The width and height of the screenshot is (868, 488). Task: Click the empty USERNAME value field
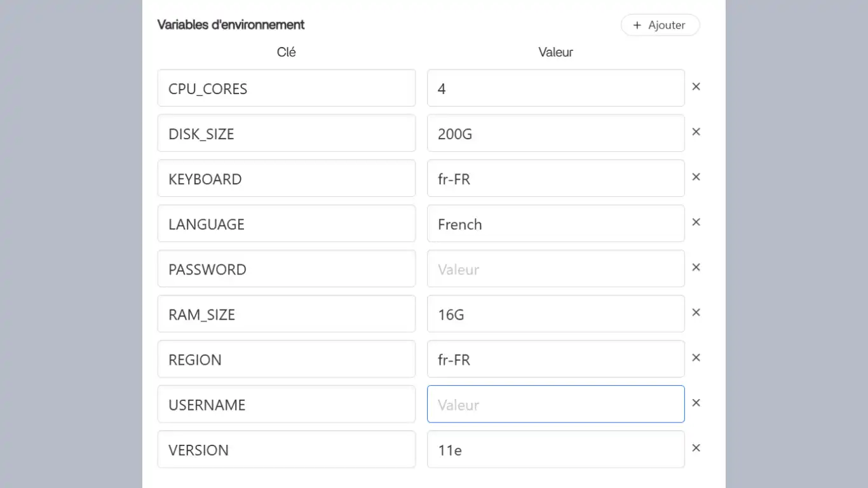click(555, 404)
